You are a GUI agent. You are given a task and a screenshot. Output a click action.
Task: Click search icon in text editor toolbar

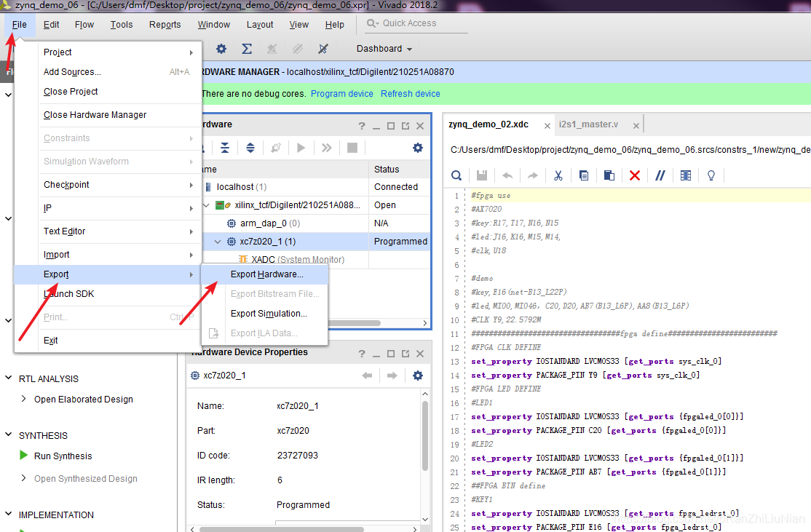[x=456, y=175]
